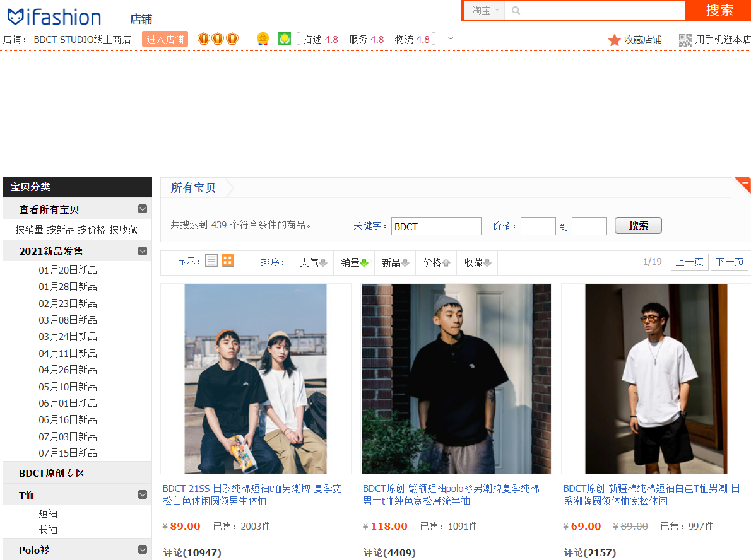Click the red star favorite shop icon
Image resolution: width=751 pixels, height=560 pixels.
614,40
